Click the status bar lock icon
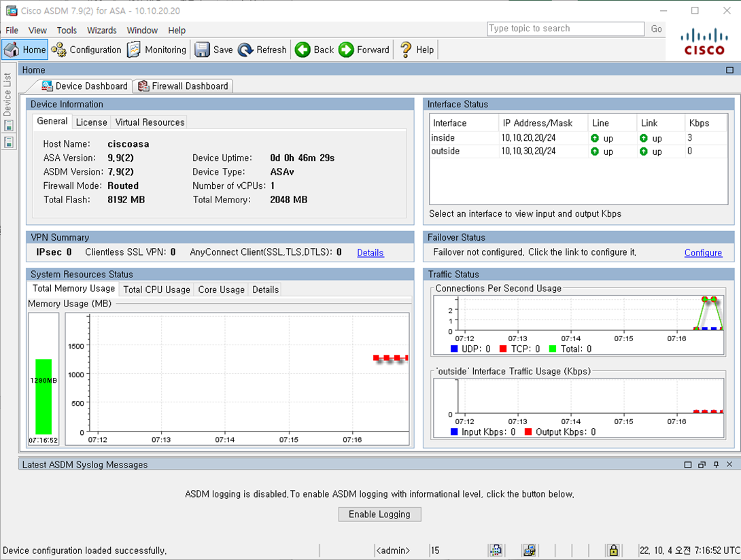The image size is (741, 560). [x=613, y=550]
